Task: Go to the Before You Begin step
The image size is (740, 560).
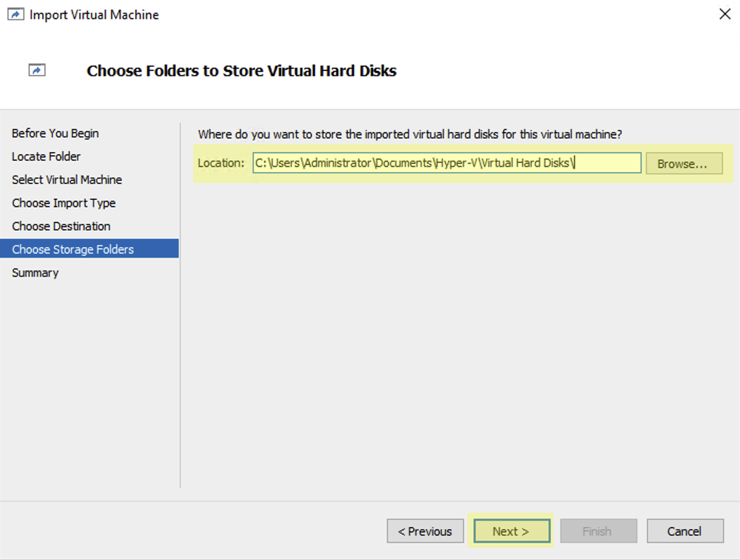Action: [x=55, y=133]
